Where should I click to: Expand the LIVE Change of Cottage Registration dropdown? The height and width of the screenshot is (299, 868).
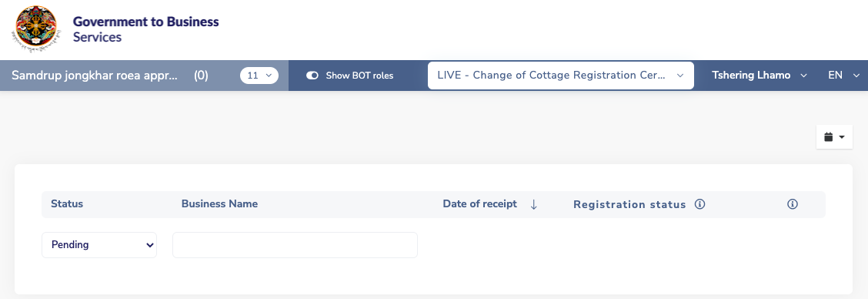[561, 76]
